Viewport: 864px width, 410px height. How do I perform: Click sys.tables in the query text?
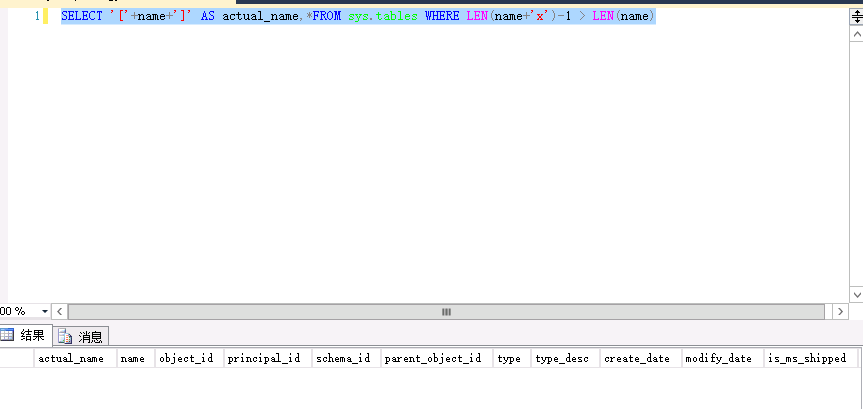[x=383, y=17]
